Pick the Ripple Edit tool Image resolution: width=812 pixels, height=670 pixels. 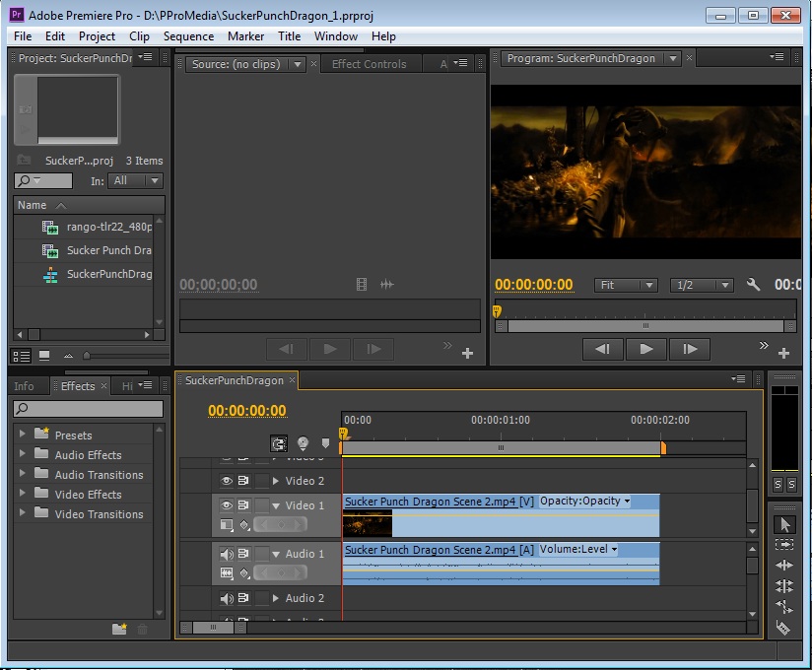(784, 565)
